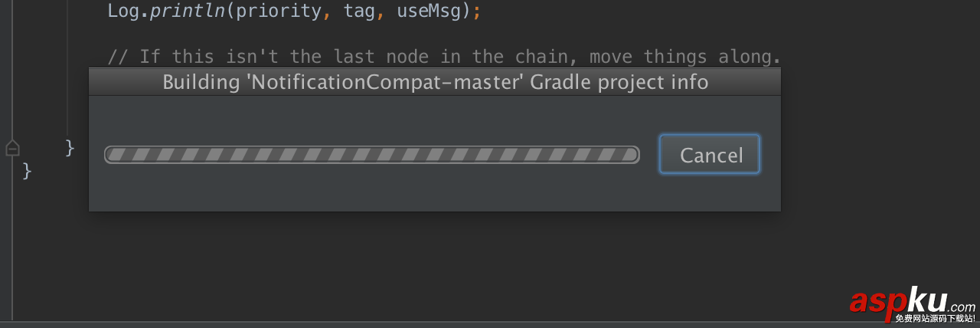This screenshot has width=980, height=328.
Task: Place cursor on 'Log' class name
Action: point(122,11)
